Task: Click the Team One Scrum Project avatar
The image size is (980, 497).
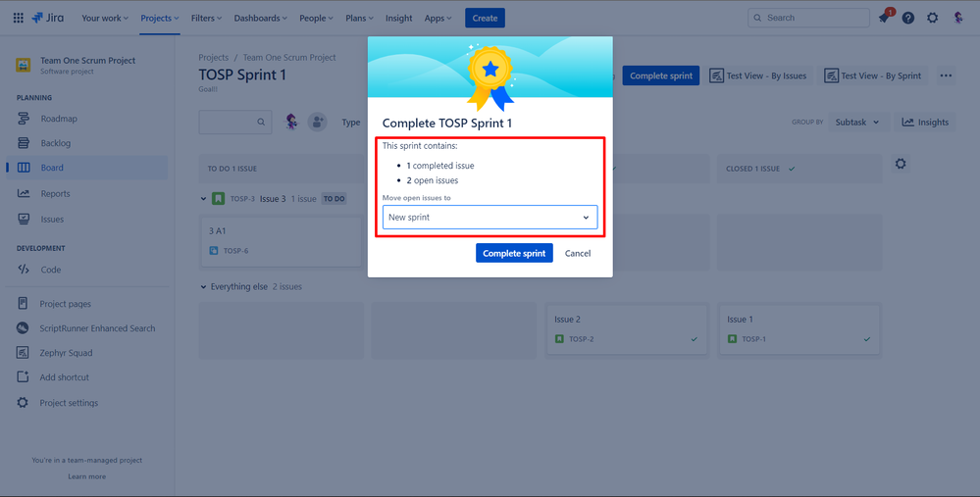Action: 24,65
